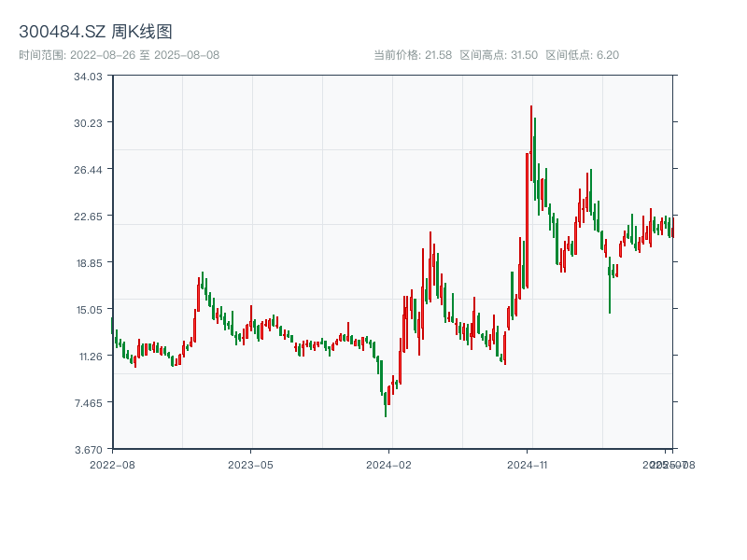747x560 pixels.
Task: Click the y-axis value 11.26
Action: [91, 357]
